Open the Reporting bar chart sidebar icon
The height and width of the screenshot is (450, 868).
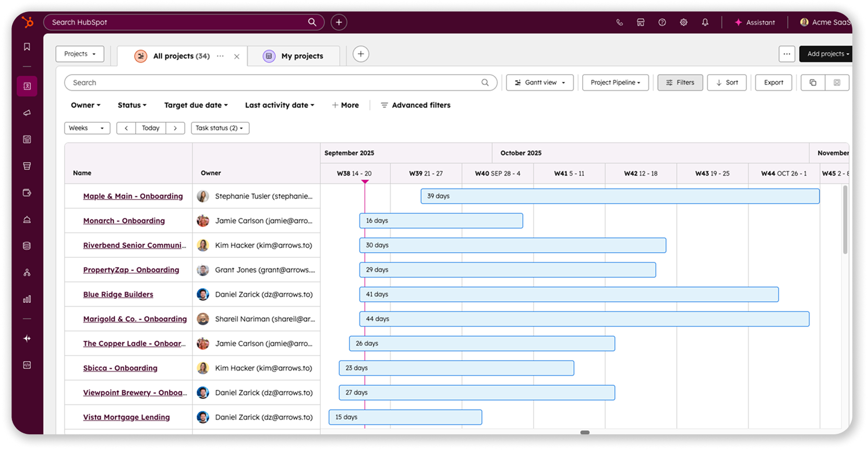click(x=27, y=299)
